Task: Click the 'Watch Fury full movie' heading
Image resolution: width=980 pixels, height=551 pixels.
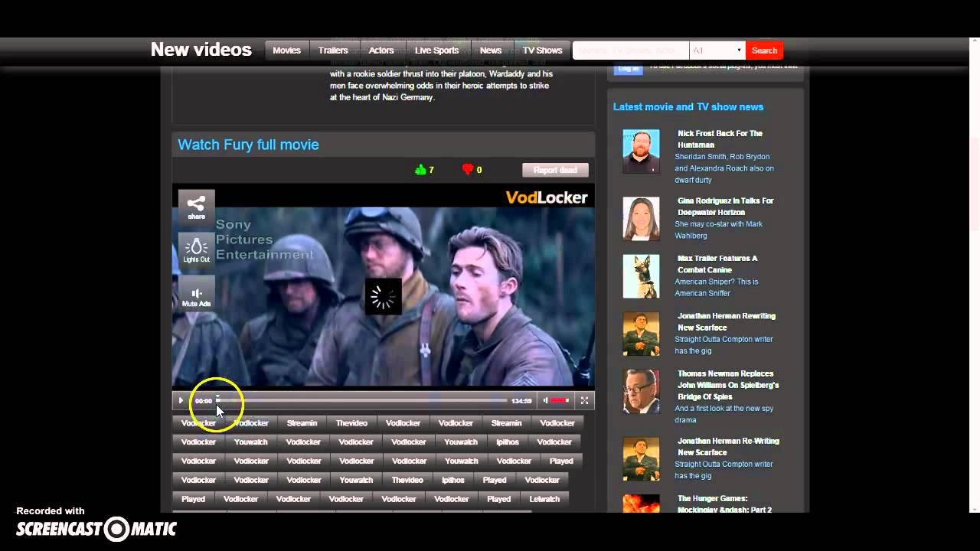Action: coord(248,145)
